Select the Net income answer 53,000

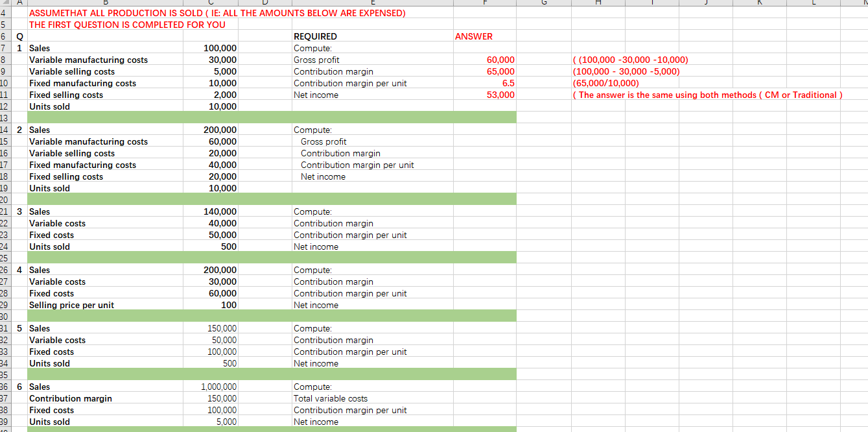click(496, 95)
